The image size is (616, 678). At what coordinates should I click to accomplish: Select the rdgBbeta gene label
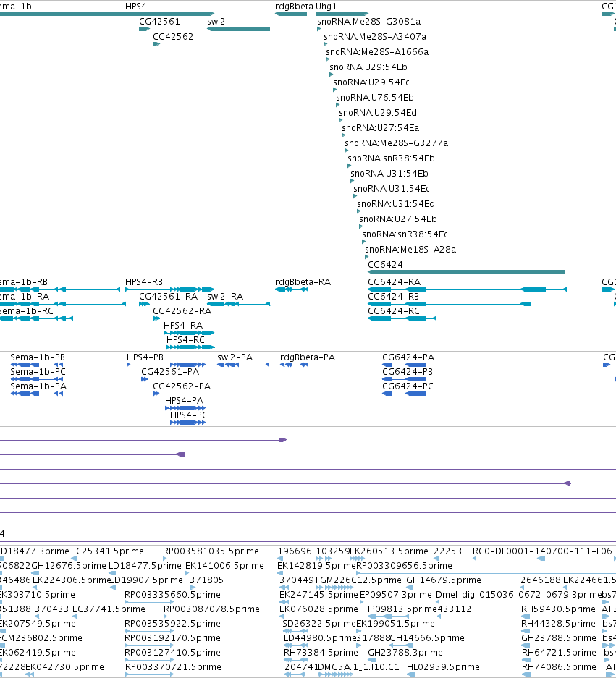[x=294, y=7]
